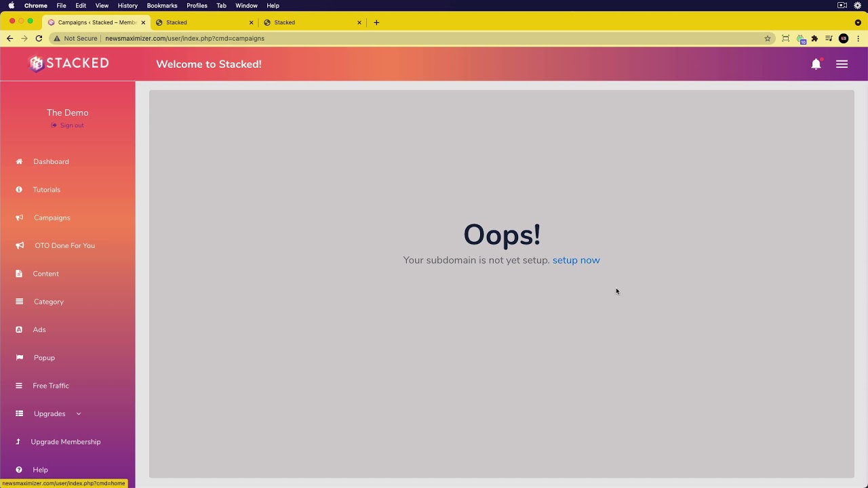Viewport: 868px width, 488px height.
Task: Click the Help question mark icon
Action: [19, 470]
